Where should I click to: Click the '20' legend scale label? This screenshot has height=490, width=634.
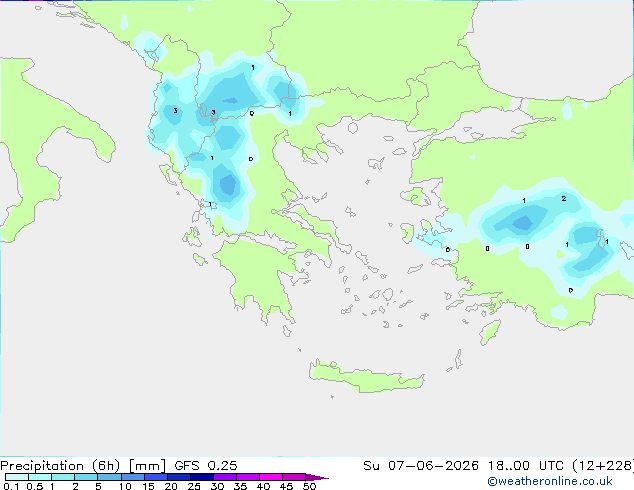[x=171, y=486]
